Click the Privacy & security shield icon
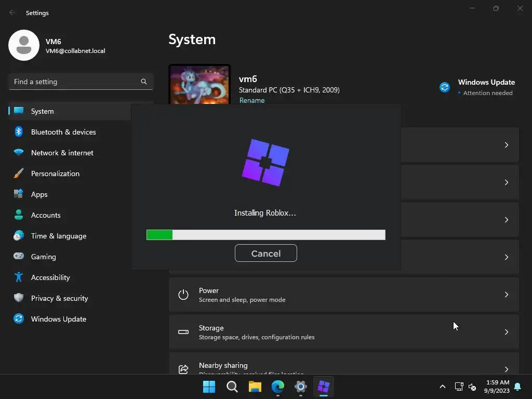Image resolution: width=532 pixels, height=399 pixels. pyautogui.click(x=19, y=298)
